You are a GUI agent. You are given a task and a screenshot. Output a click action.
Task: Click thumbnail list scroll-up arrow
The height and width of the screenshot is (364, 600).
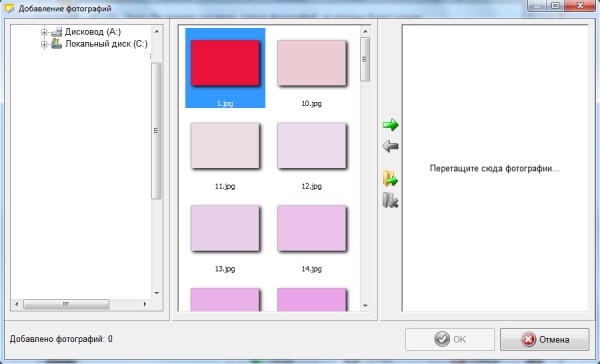coord(365,31)
